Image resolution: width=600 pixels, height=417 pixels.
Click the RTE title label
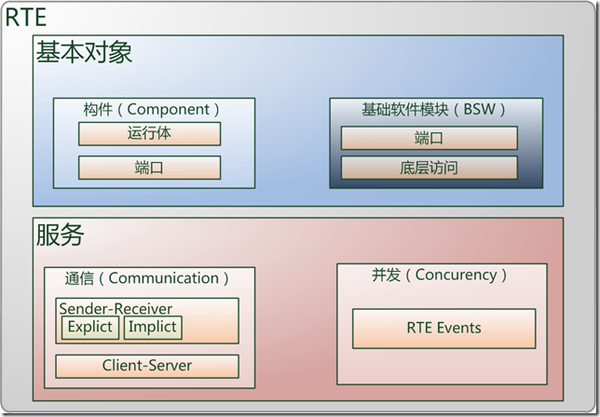click(26, 17)
